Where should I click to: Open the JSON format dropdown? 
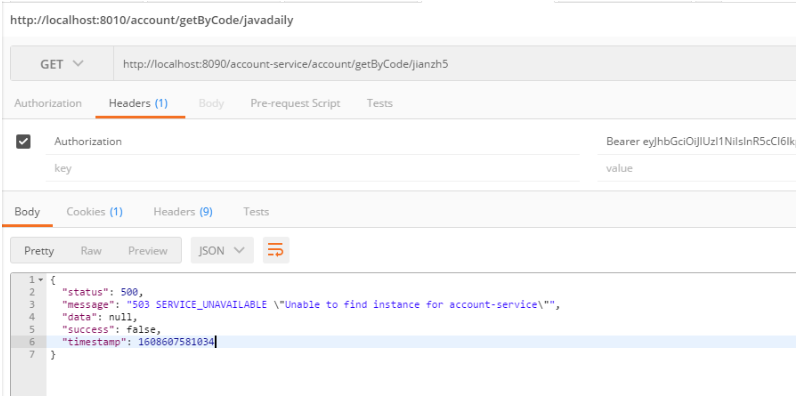point(222,251)
